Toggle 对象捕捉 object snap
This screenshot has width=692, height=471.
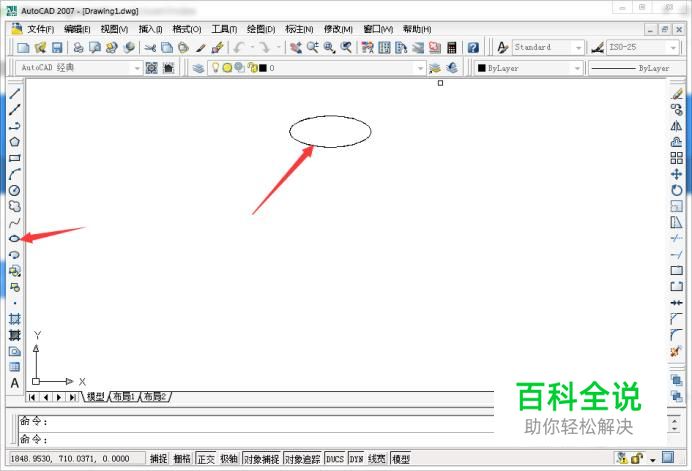[262, 459]
